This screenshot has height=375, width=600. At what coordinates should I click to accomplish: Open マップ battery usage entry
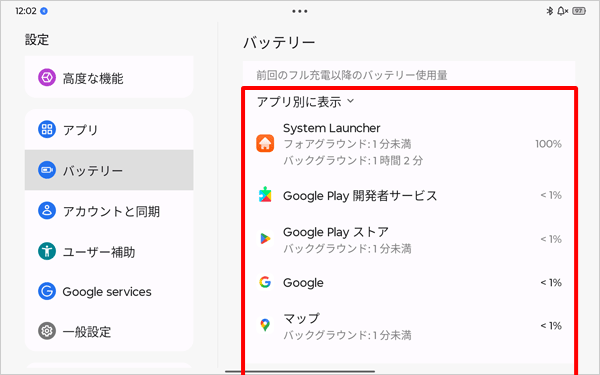409,326
